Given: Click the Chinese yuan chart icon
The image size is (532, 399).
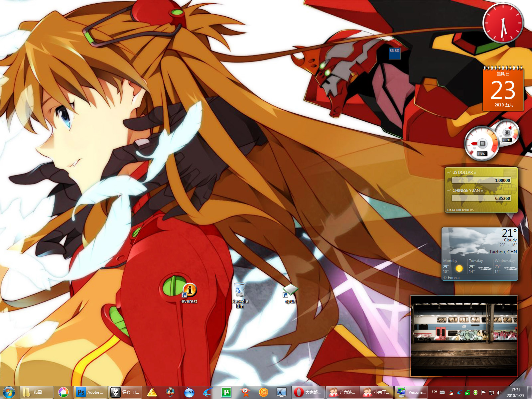Looking at the screenshot, I should [449, 191].
